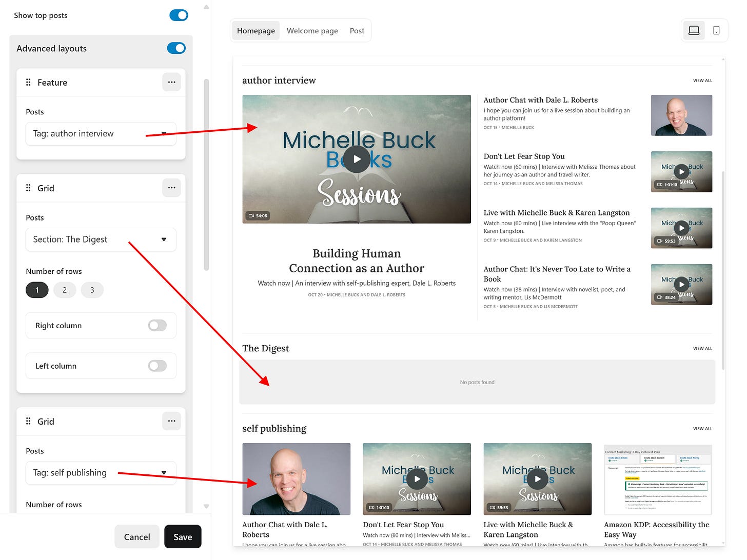Switch to desktop preview view
The height and width of the screenshot is (560, 747).
click(694, 30)
